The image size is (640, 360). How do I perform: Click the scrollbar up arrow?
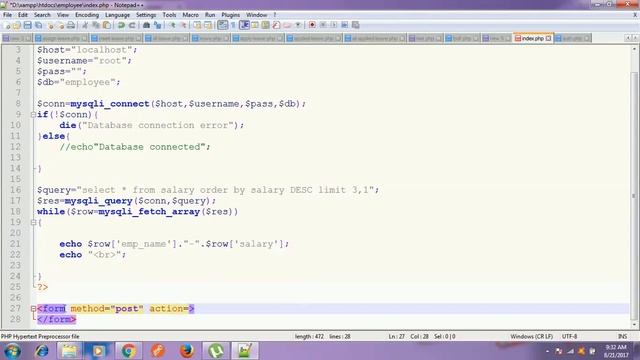(x=634, y=49)
